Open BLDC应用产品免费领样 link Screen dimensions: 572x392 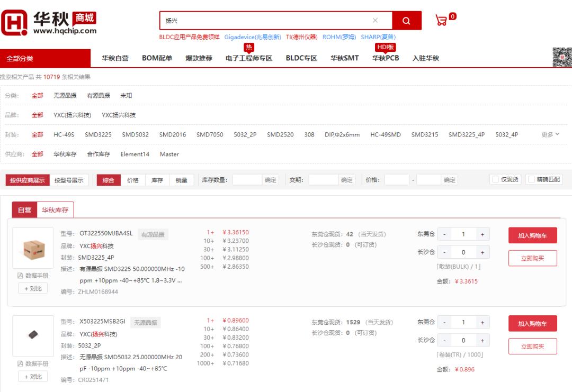point(189,37)
